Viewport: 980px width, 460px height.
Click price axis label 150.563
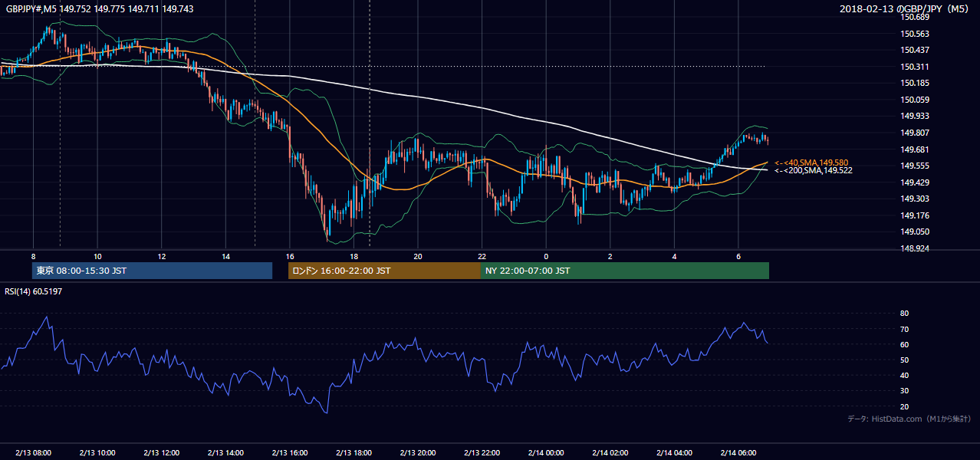pyautogui.click(x=916, y=34)
